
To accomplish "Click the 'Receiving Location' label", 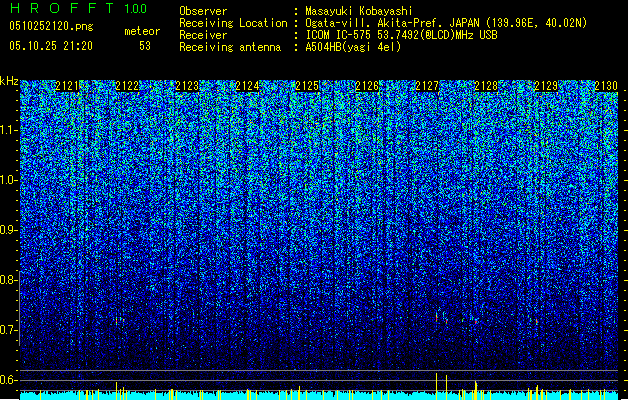I will (233, 23).
